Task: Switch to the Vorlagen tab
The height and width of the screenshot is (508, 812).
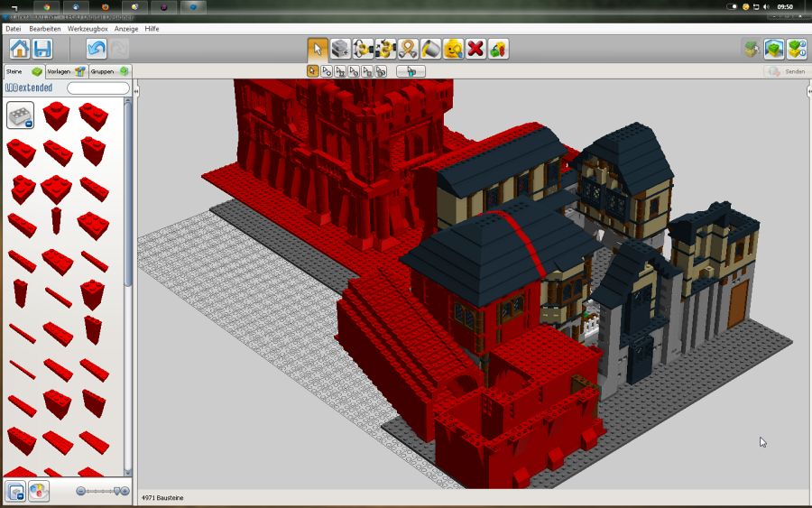Action: coord(66,71)
